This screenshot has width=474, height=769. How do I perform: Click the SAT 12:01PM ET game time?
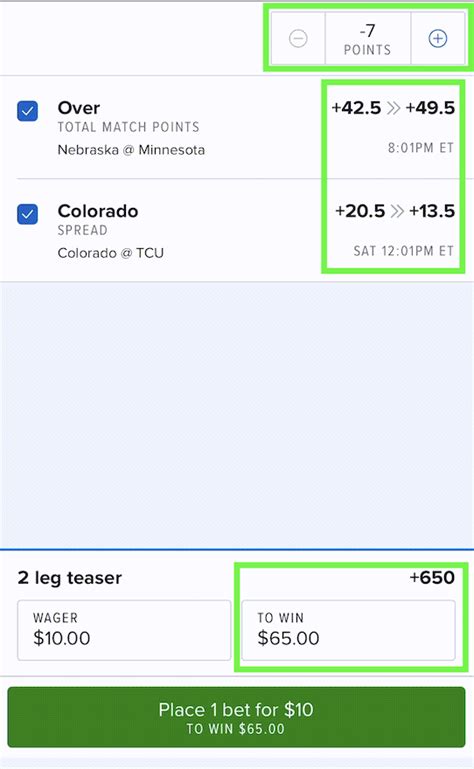[x=403, y=251]
